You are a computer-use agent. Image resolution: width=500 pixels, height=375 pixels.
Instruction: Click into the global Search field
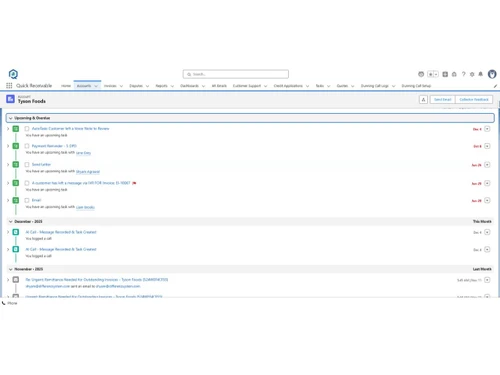[x=236, y=74]
